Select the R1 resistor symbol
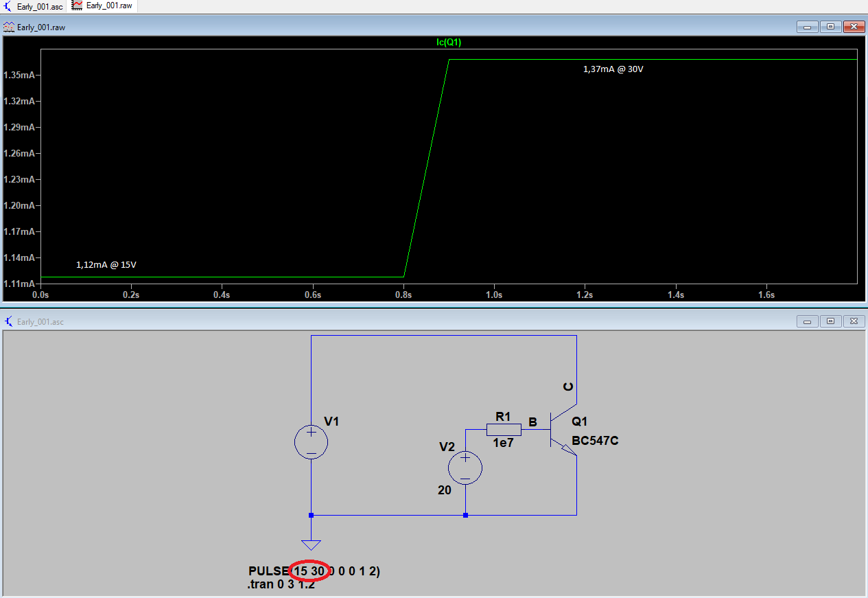This screenshot has height=598, width=868. [x=504, y=430]
